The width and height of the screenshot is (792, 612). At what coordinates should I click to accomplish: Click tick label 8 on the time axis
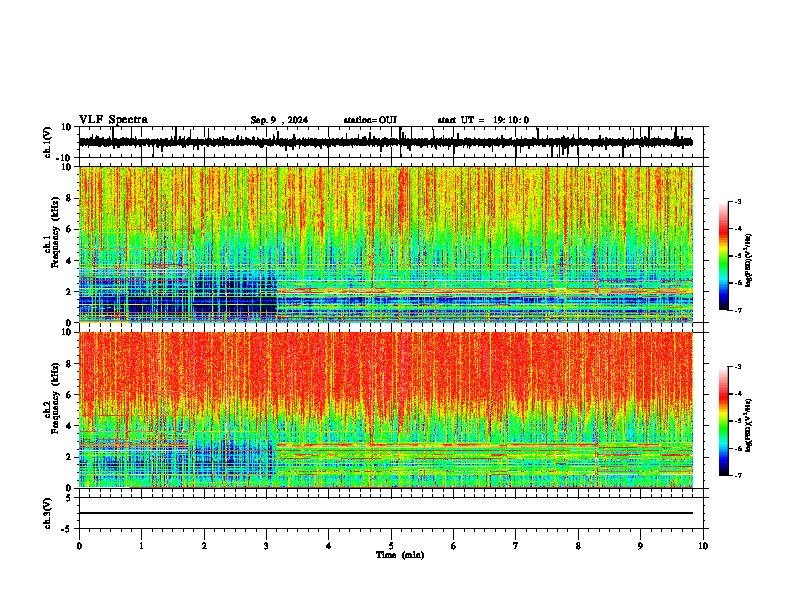click(578, 546)
